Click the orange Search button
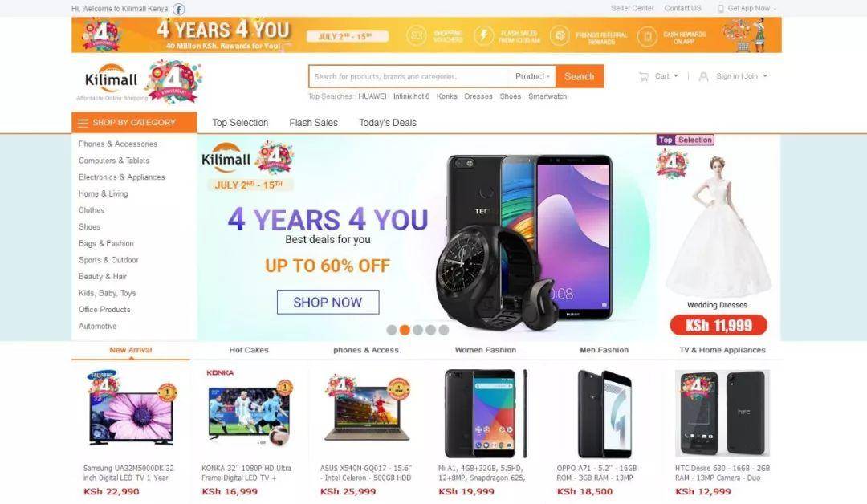Screen dimensions: 867x504 pyautogui.click(x=580, y=77)
